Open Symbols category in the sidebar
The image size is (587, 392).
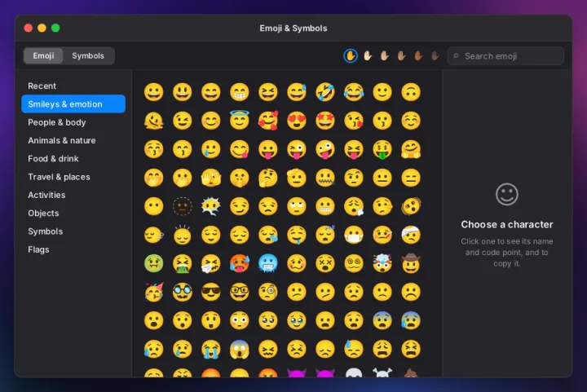click(x=73, y=231)
